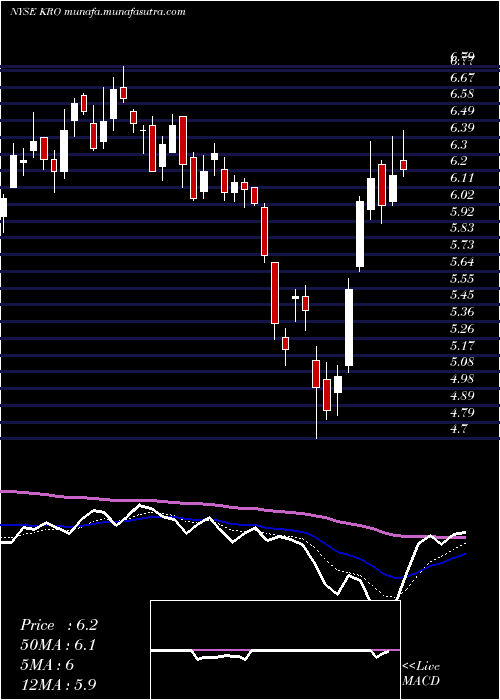Click the 6.49 price axis label

tap(462, 111)
